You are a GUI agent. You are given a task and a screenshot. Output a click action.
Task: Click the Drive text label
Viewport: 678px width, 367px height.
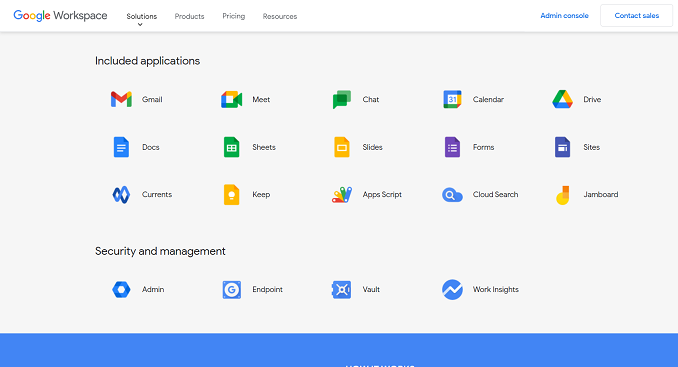pos(592,99)
